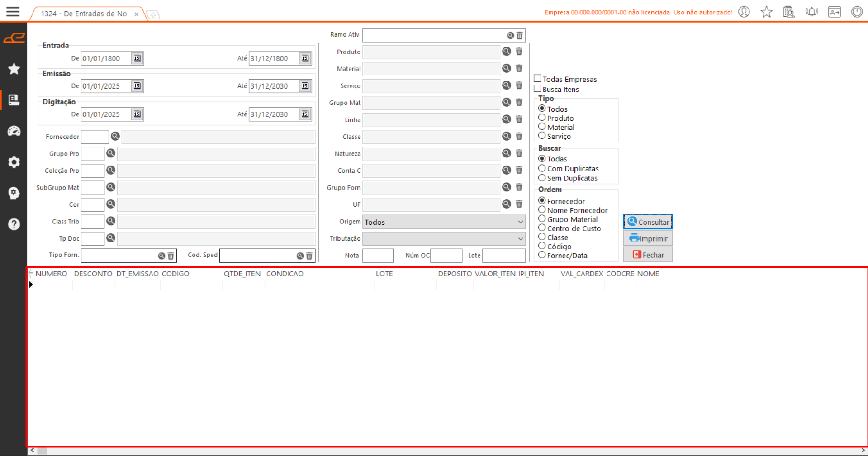Viewport: 868px width, 456px height.
Task: Switch to the 1324 - De Entradas tab
Action: click(84, 14)
